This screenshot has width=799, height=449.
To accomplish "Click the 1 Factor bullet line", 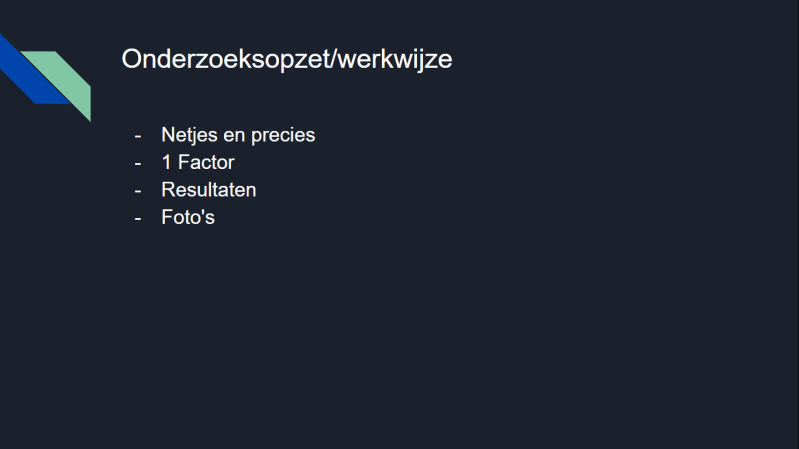I will click(x=197, y=162).
